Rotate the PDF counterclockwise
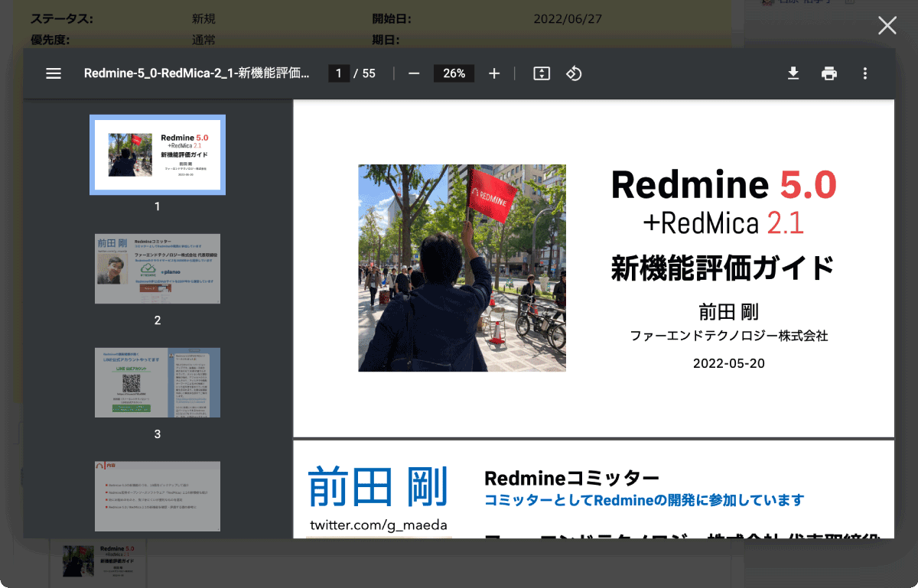Viewport: 918px width, 588px height. pyautogui.click(x=574, y=73)
